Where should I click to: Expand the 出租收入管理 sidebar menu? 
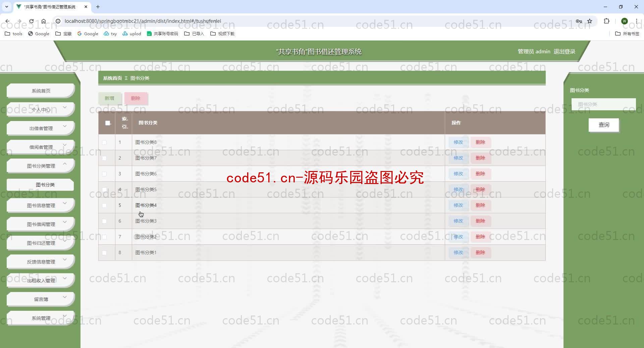click(40, 280)
